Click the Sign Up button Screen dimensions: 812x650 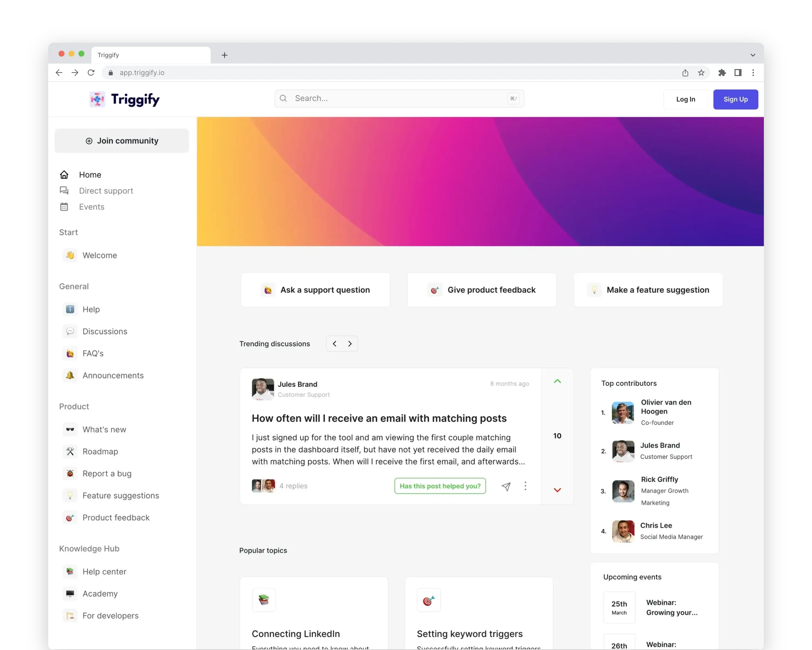(735, 99)
